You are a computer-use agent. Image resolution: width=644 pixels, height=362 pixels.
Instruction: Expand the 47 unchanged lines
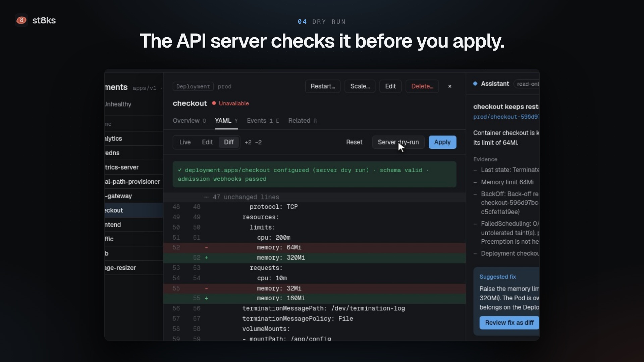tap(314, 197)
